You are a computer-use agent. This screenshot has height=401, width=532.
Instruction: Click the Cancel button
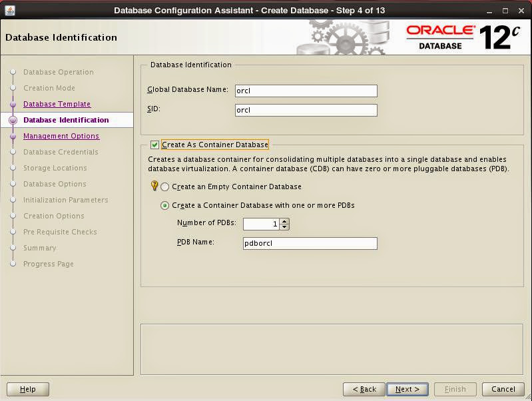pyautogui.click(x=503, y=389)
